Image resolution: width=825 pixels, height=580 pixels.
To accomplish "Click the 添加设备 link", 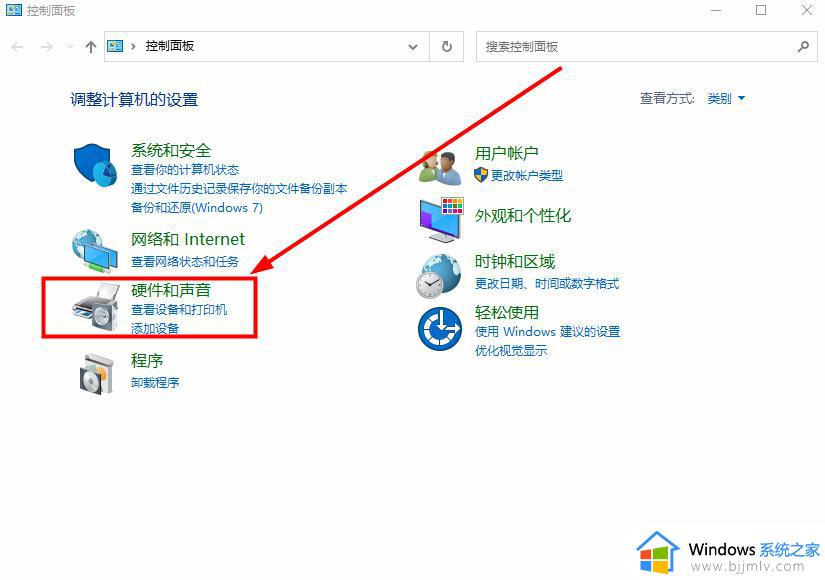I will coord(155,328).
